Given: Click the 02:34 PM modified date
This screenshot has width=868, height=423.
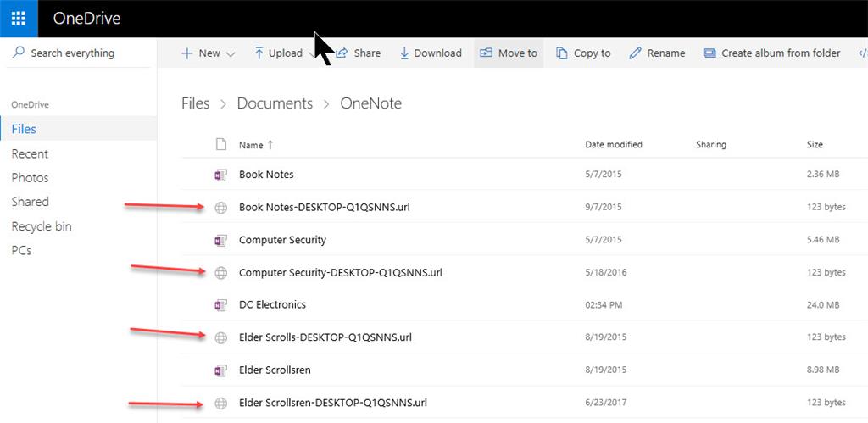Looking at the screenshot, I should tap(604, 304).
